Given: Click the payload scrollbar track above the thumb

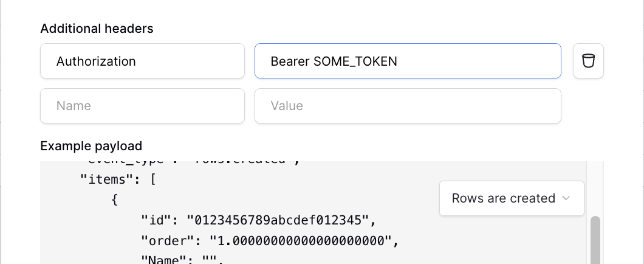Looking at the screenshot, I should (x=595, y=189).
